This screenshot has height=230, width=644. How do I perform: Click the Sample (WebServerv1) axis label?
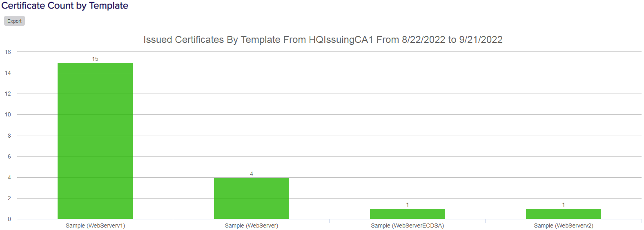click(x=95, y=226)
